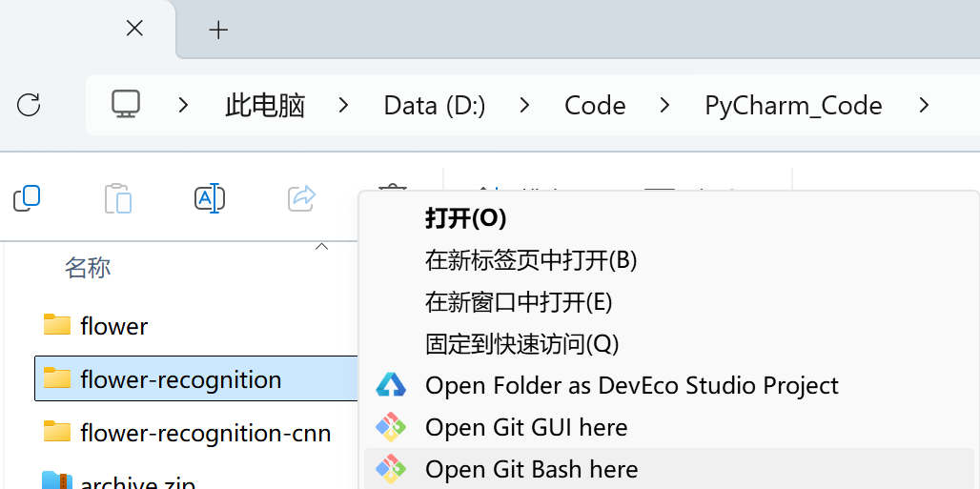
Task: Click the Paste icon in toolbar
Action: click(118, 198)
